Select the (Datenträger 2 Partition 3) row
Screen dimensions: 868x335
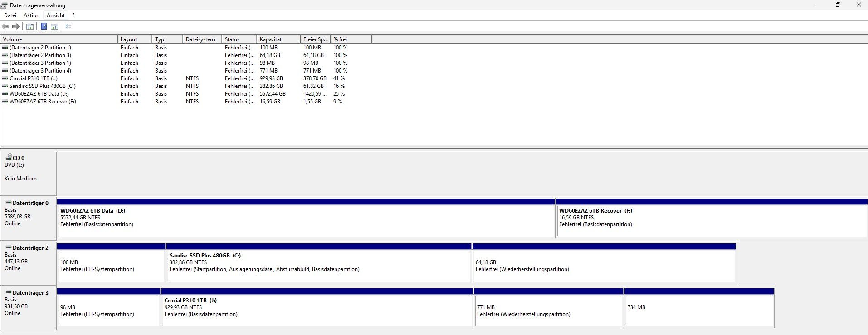click(x=186, y=55)
